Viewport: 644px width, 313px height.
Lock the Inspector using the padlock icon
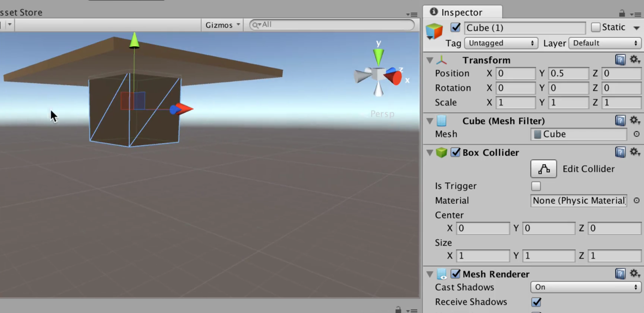622,12
